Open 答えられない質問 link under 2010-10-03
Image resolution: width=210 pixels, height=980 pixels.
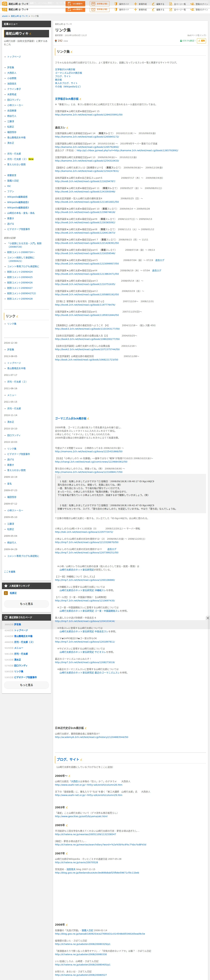[16, 470]
